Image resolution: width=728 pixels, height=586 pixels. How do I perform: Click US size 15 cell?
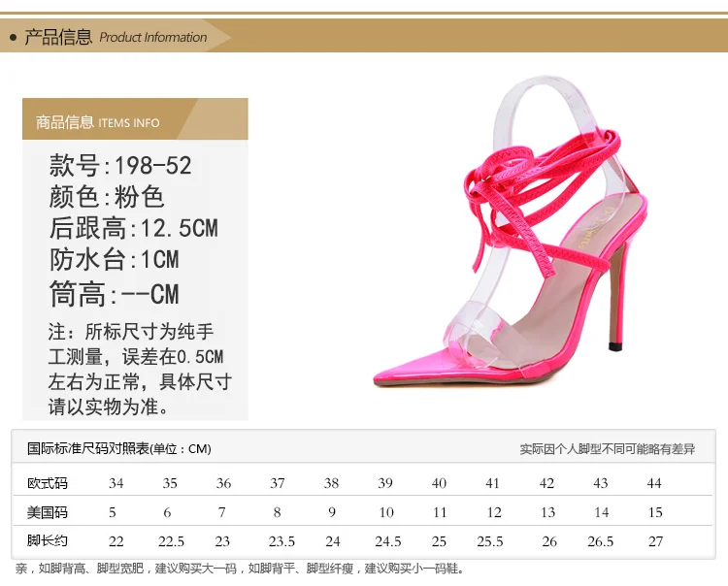[x=655, y=512]
